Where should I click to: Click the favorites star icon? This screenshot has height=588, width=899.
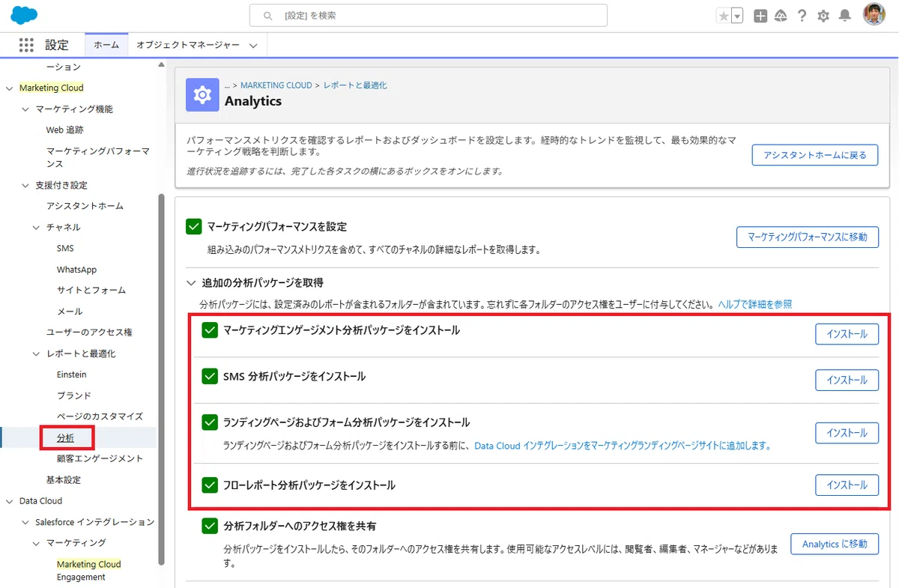pyautogui.click(x=723, y=16)
